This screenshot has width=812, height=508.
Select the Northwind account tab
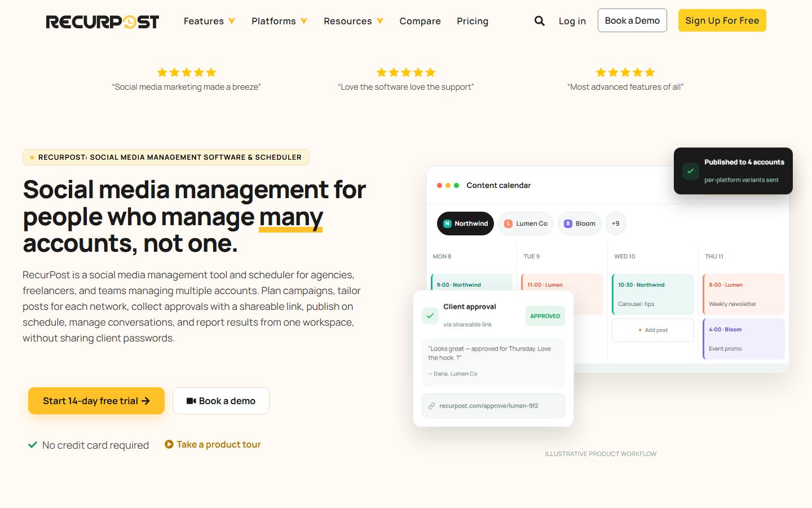tap(466, 224)
